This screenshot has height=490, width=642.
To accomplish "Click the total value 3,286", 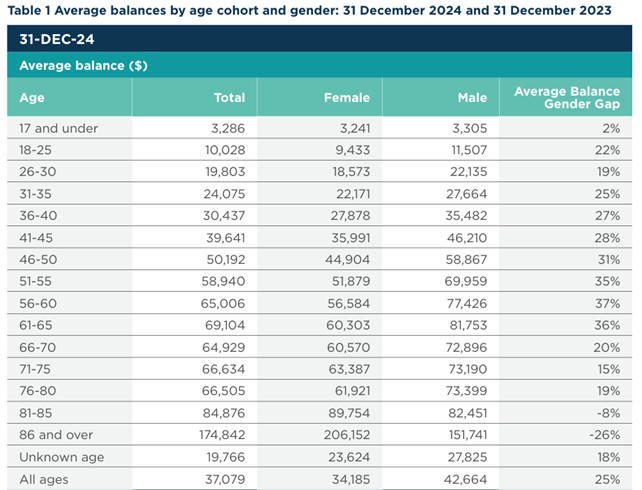I will coord(228,128).
